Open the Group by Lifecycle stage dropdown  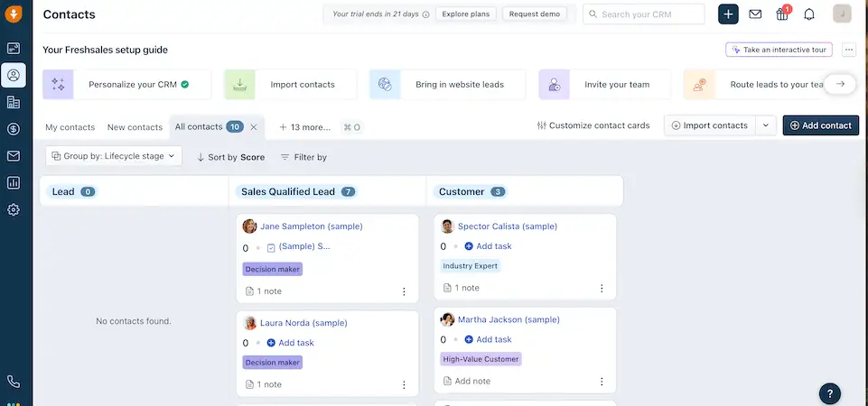point(114,156)
